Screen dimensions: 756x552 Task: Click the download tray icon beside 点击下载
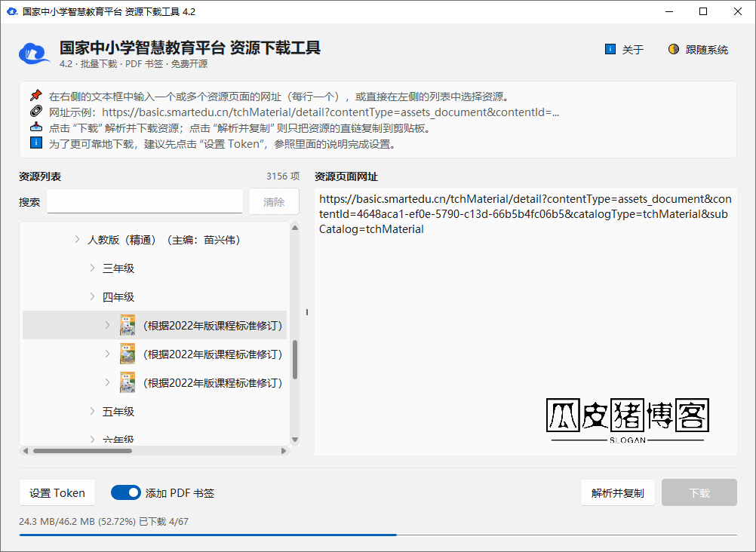tap(36, 127)
